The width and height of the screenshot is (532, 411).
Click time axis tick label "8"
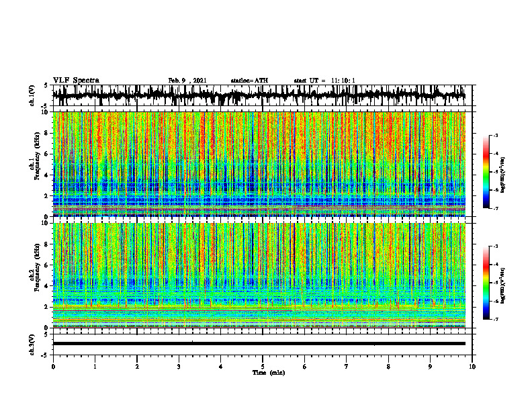click(388, 367)
